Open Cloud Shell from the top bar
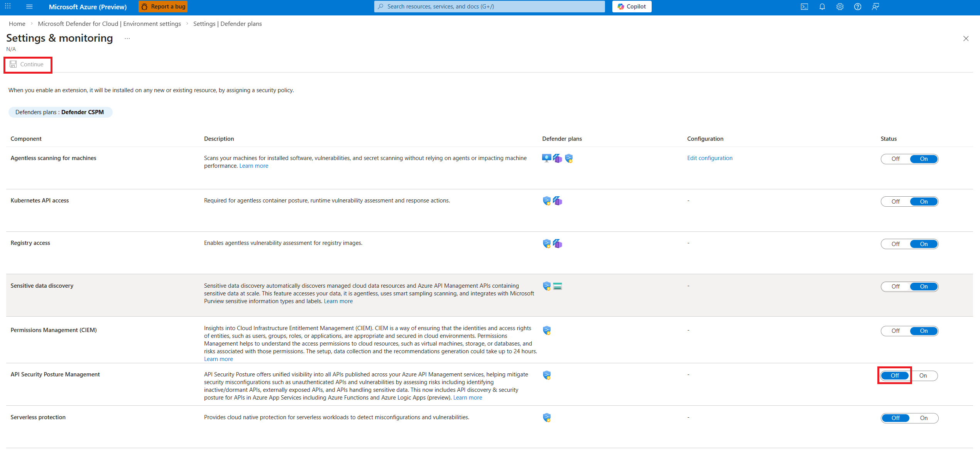This screenshot has height=452, width=980. [804, 7]
